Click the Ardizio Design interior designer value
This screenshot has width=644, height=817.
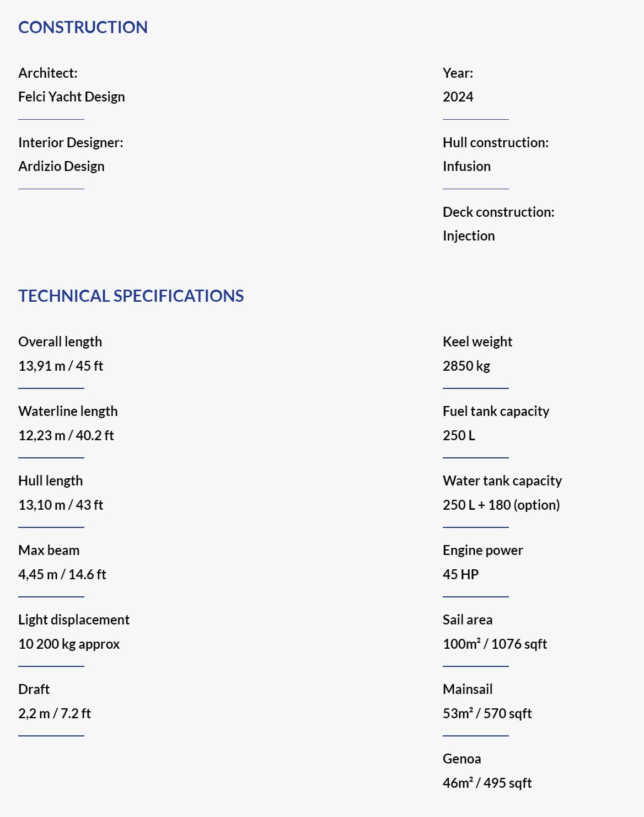(61, 166)
